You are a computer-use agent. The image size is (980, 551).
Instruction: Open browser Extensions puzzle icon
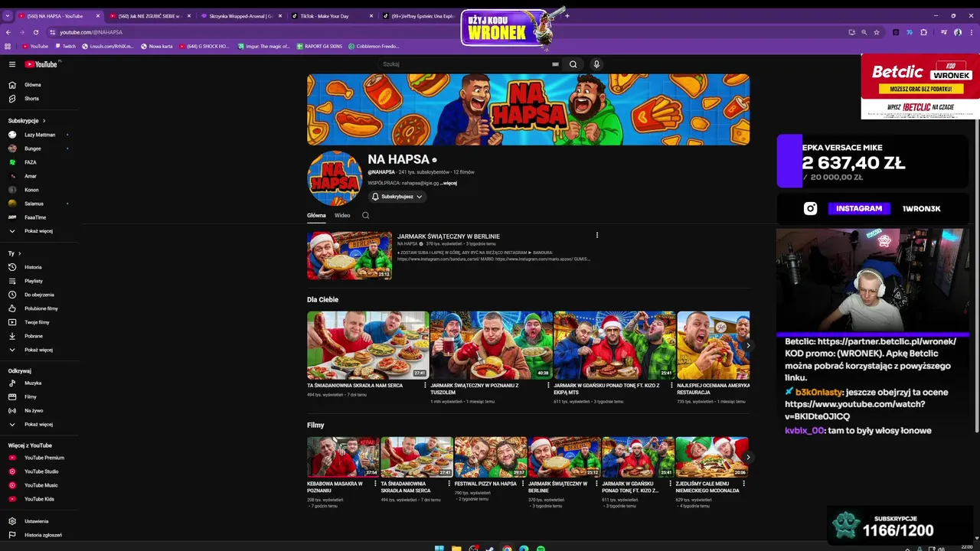[x=923, y=32]
